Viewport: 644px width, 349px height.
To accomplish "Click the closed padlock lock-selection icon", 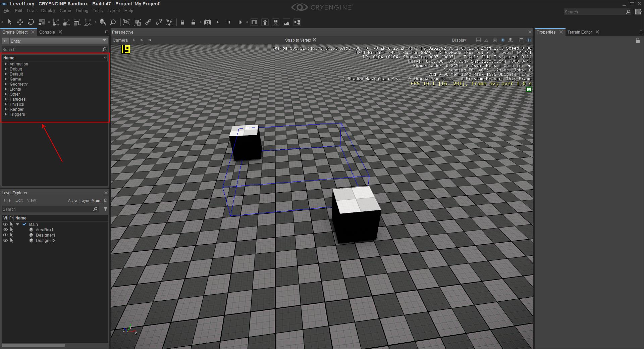I will [x=182, y=22].
